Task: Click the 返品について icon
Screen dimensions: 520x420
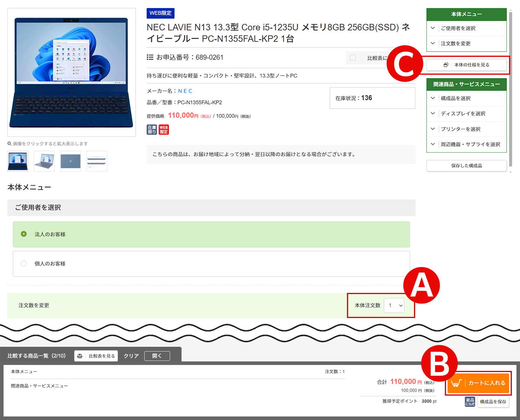Action: (x=470, y=402)
